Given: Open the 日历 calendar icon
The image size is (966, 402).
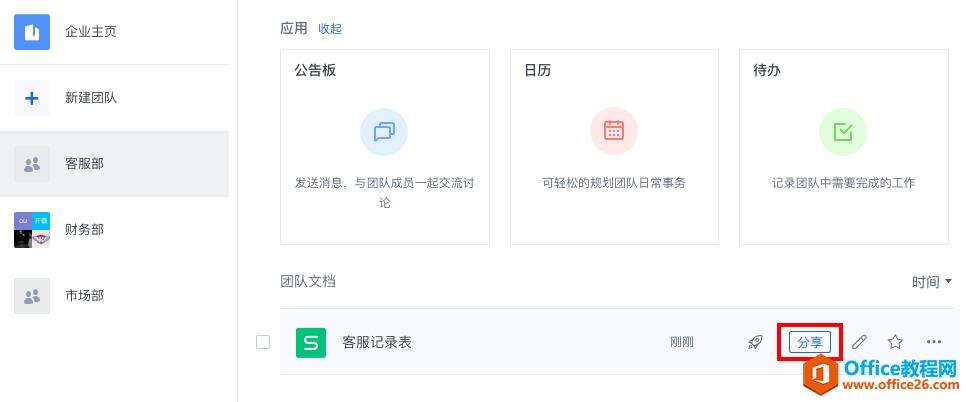Looking at the screenshot, I should point(614,131).
